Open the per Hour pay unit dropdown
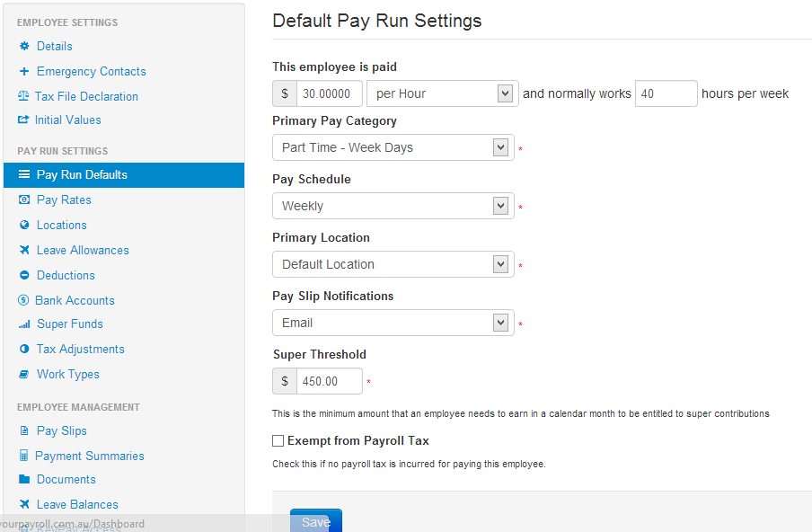Viewport: 812px width, 532px height. 440,93
